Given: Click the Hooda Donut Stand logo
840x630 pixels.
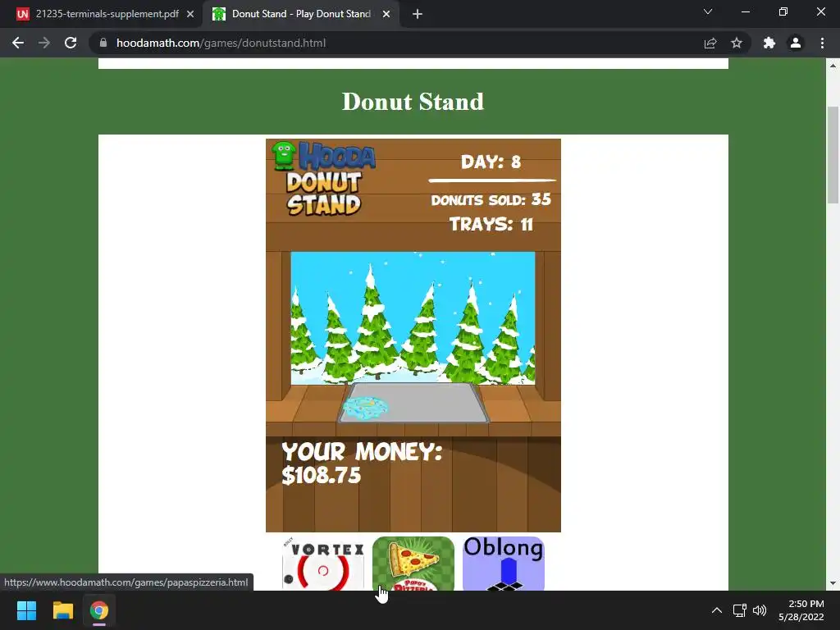Looking at the screenshot, I should (x=323, y=178).
